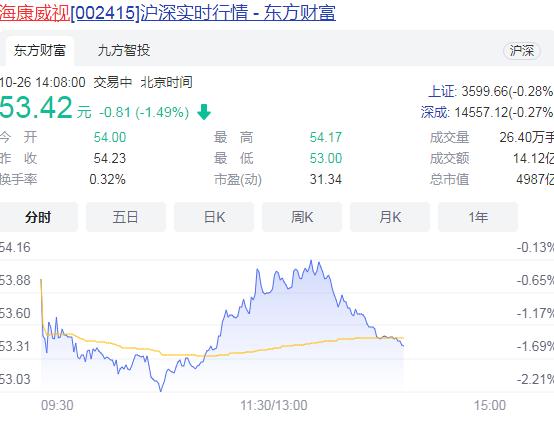Click the 深成 index quote

pos(487,113)
